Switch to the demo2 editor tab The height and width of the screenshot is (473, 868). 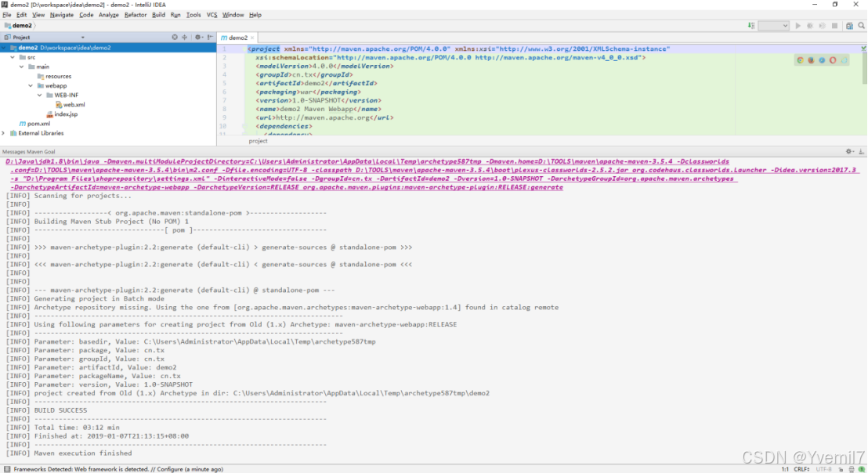tap(238, 38)
